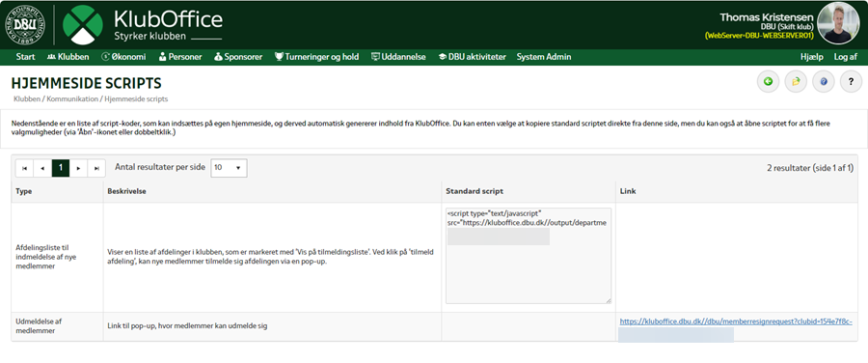The width and height of the screenshot is (868, 363).
Task: Open the Start menu item
Action: 25,57
